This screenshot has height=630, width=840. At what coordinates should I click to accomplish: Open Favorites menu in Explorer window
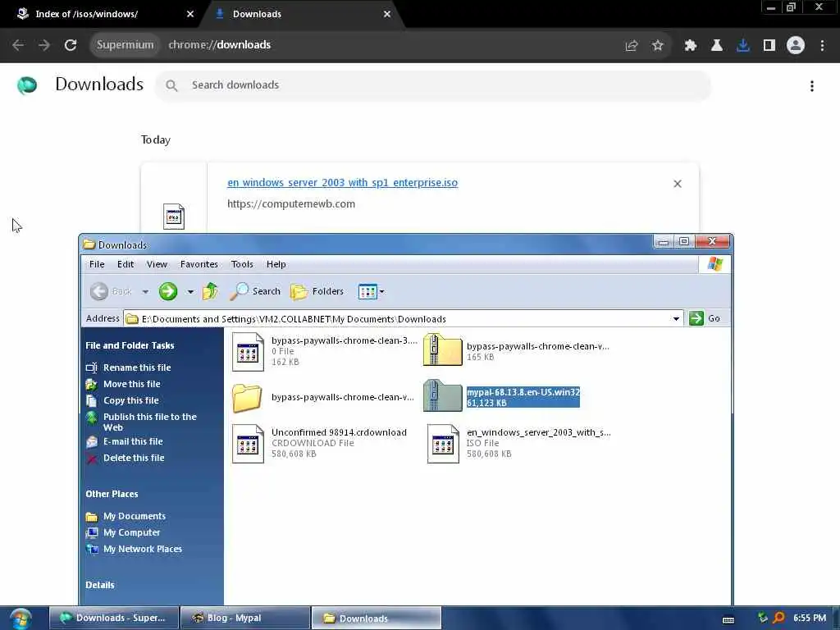(x=199, y=264)
